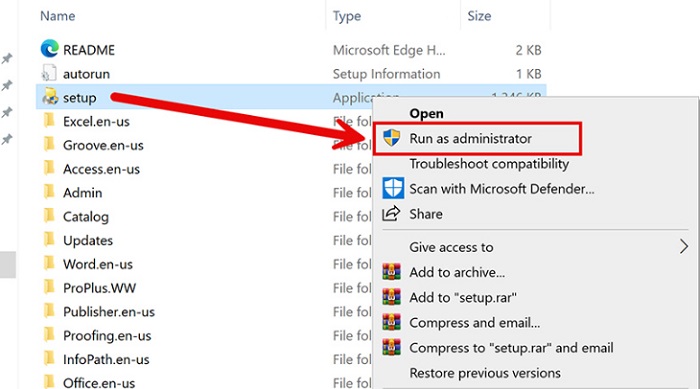This screenshot has width=700, height=389.
Task: Select the Publisher.en-us folder icon
Action: (49, 311)
